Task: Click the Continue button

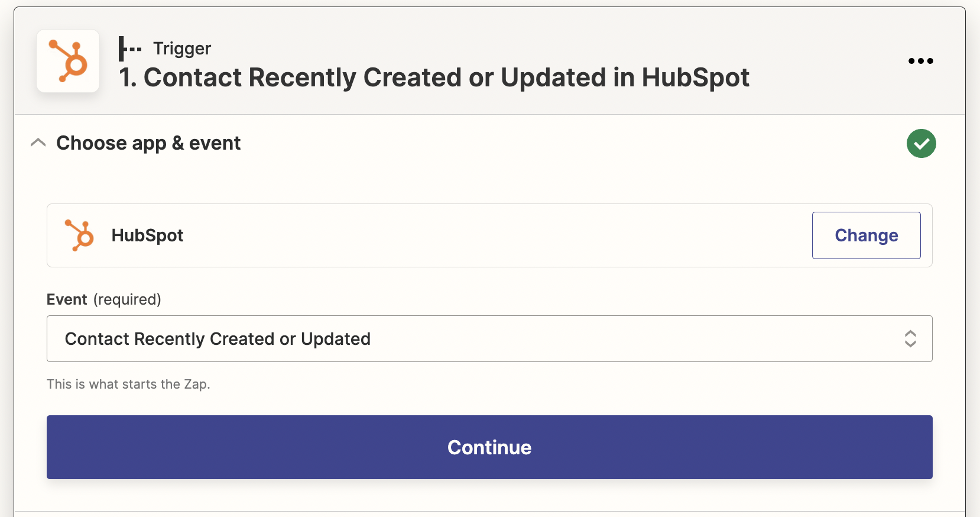Action: [489, 447]
